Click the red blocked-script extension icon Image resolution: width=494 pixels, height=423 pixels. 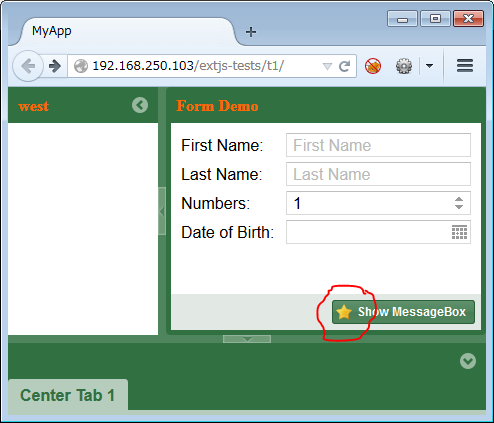coord(373,66)
